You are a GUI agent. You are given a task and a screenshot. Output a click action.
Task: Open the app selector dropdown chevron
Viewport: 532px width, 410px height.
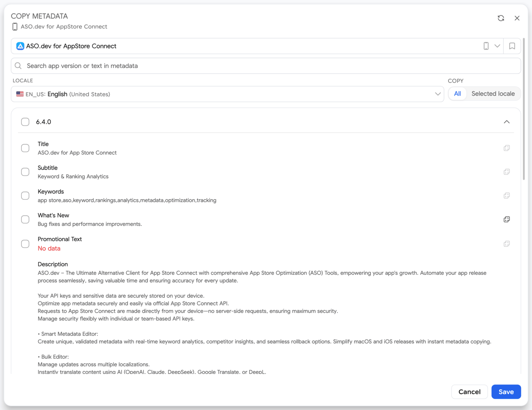[497, 46]
